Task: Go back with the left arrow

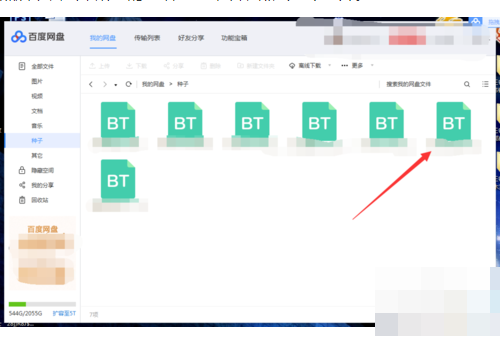Action: pyautogui.click(x=91, y=84)
